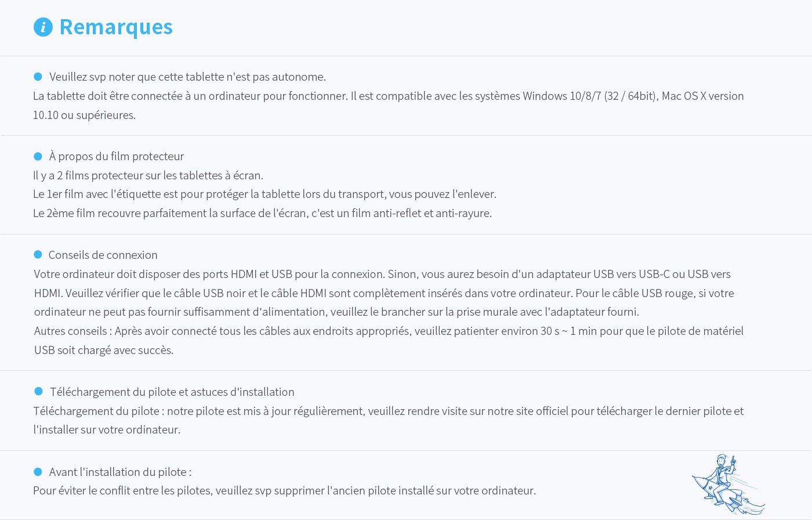The width and height of the screenshot is (812, 520).
Task: Click the "À propos du film protecteur" heading
Action: 117,156
